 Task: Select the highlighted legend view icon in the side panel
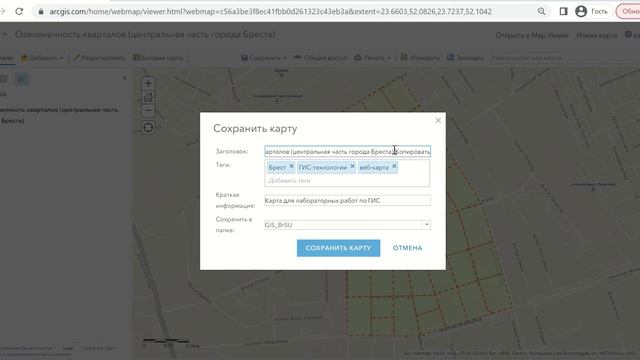[22, 79]
